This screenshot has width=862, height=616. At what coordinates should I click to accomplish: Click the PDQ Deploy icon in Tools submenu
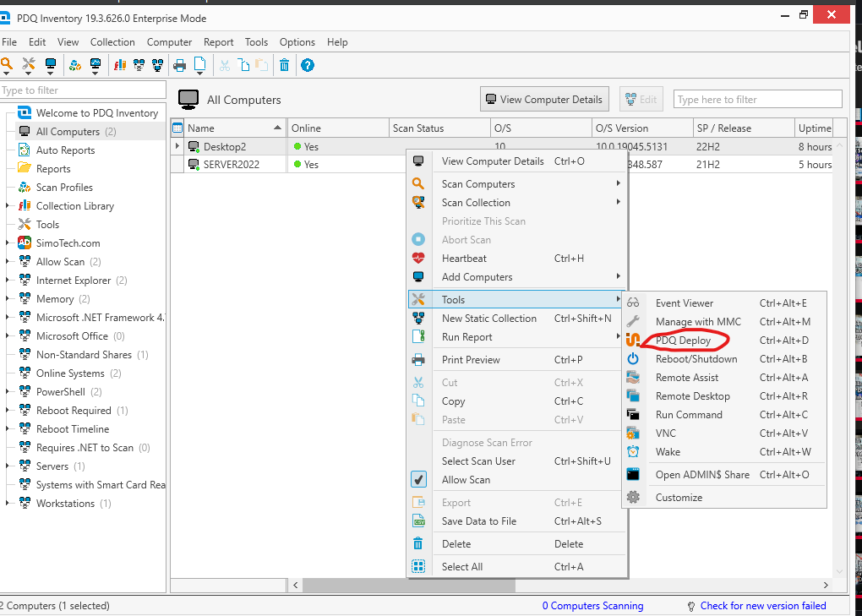tap(633, 341)
